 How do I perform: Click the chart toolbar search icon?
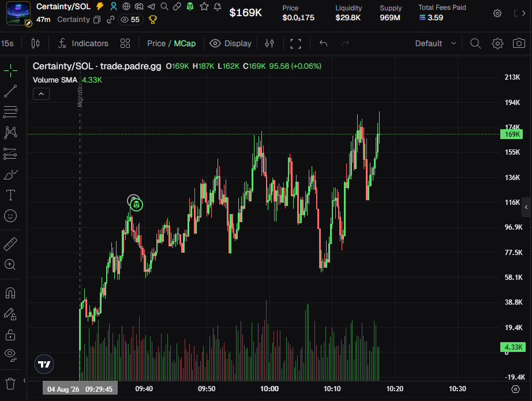pos(475,43)
